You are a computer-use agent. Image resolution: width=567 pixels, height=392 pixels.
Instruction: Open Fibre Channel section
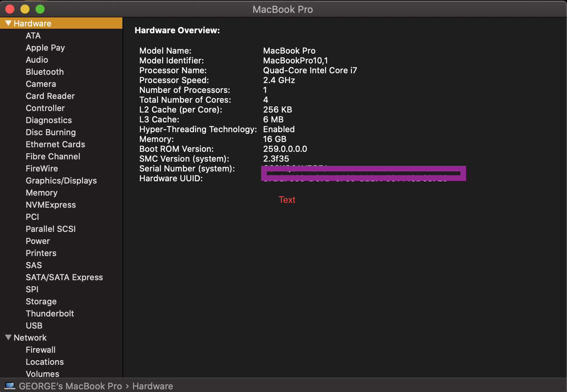(x=53, y=156)
